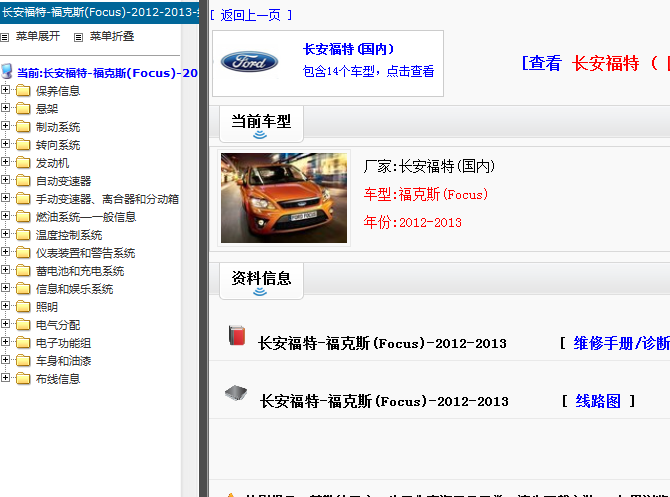Click the 转向系统 folder icon
This screenshot has height=497, width=670.
tap(23, 144)
